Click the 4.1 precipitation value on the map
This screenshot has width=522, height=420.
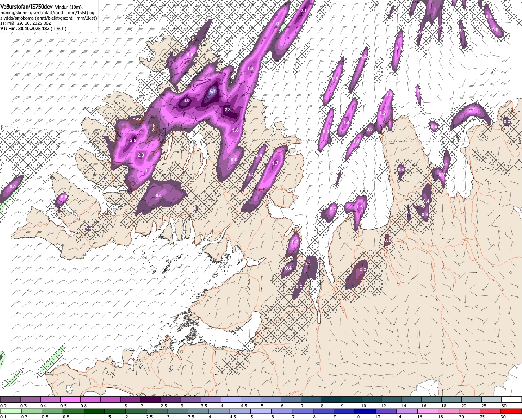coord(212,91)
